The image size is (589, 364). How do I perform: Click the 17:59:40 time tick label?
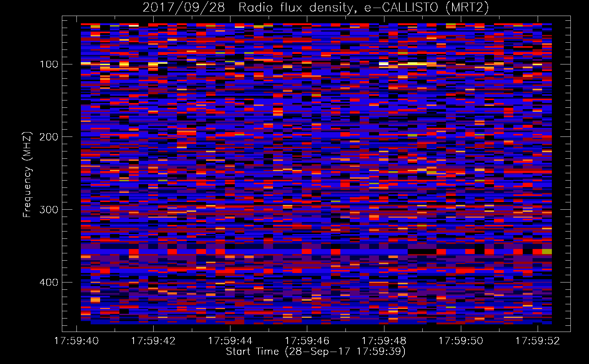[x=76, y=341]
